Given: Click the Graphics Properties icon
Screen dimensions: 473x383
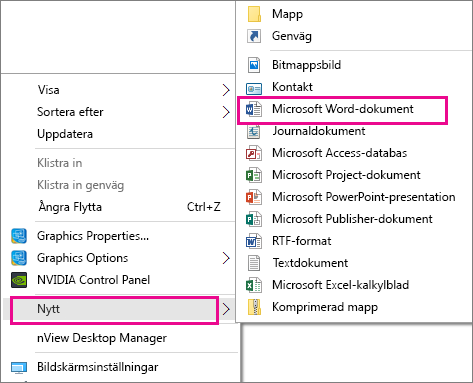Looking at the screenshot, I should pos(19,236).
